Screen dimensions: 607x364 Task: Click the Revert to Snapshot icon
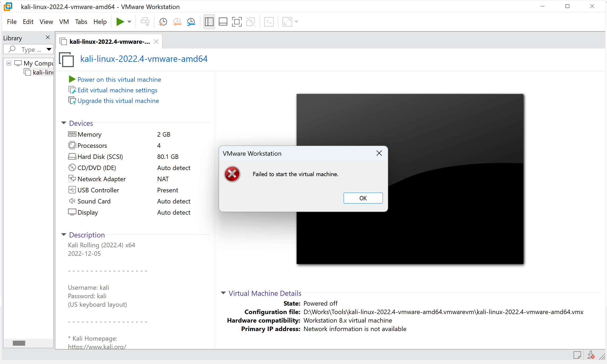177,22
